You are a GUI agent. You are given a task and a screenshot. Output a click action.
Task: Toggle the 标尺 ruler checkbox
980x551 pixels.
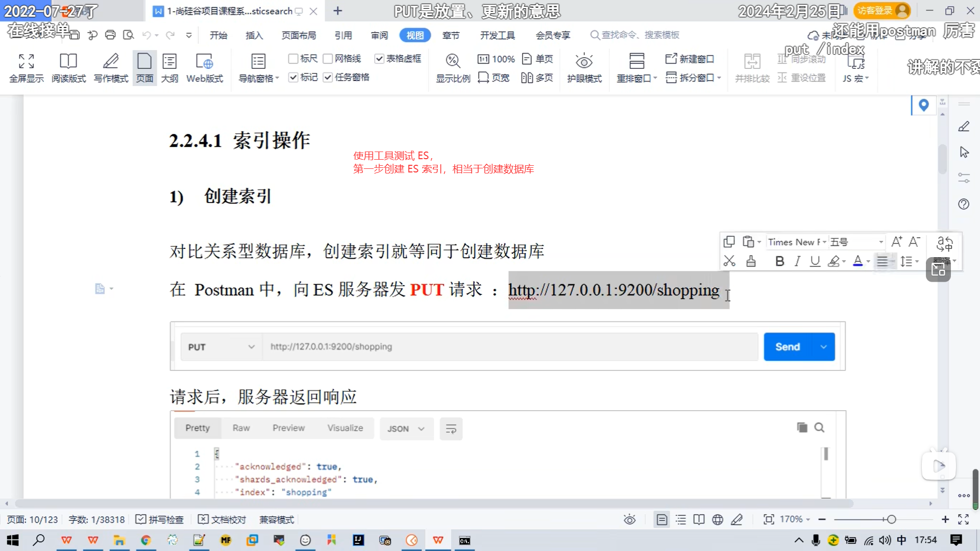(293, 59)
